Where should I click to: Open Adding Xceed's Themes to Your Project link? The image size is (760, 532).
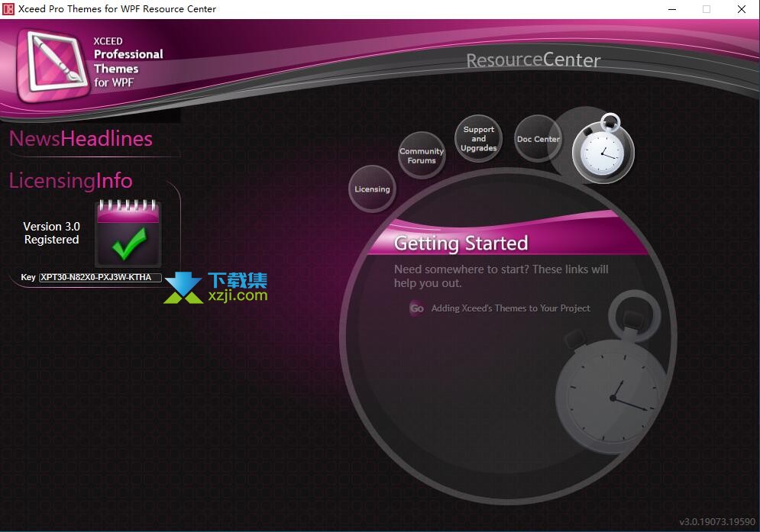point(511,308)
